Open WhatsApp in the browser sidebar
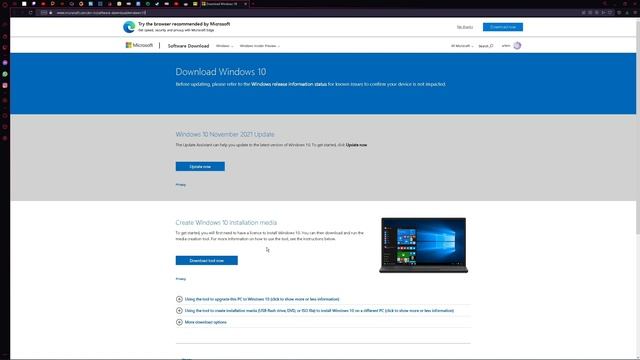The width and height of the screenshot is (640, 360). click(5, 74)
